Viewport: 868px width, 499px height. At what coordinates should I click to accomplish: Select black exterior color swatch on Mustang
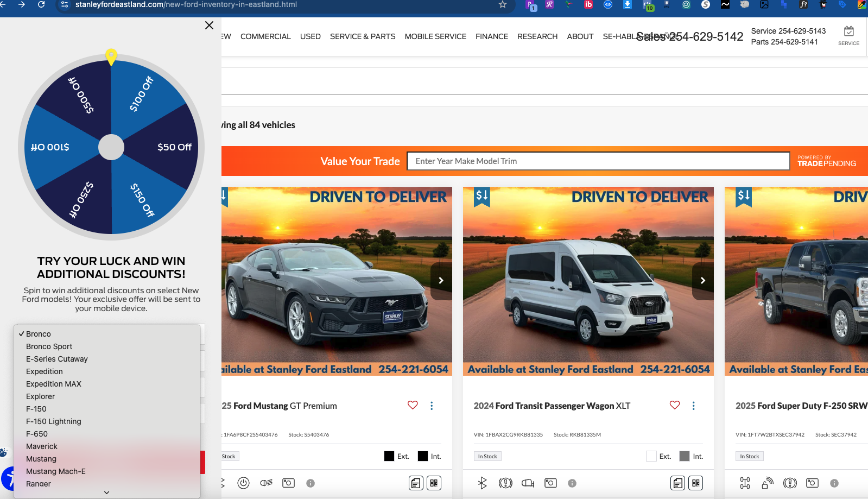[x=389, y=456]
